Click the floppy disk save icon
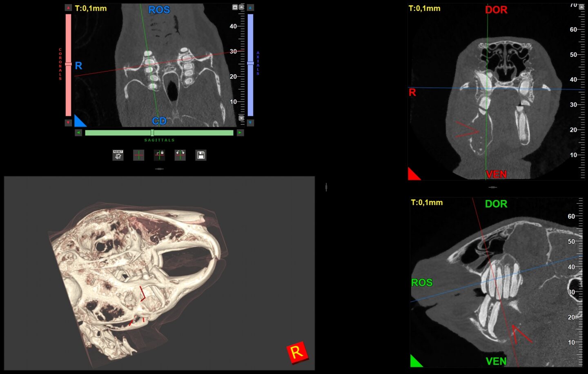Screen dimensions: 588x374 coord(201,155)
